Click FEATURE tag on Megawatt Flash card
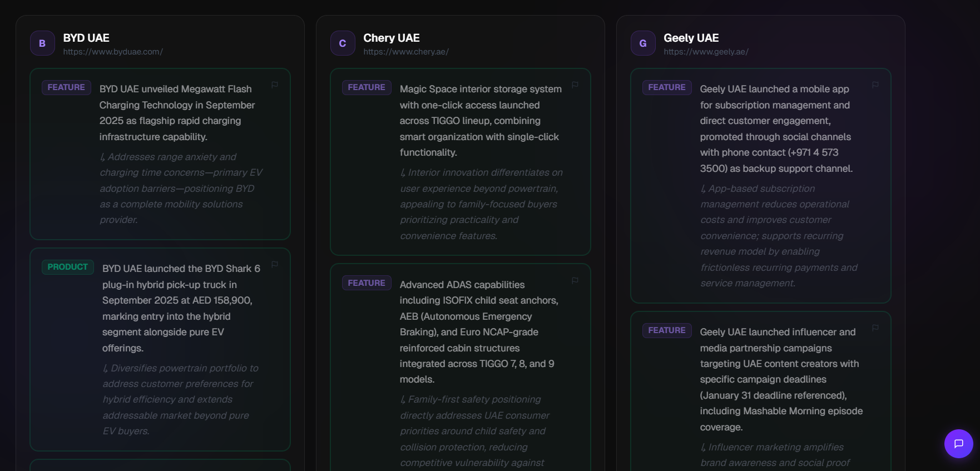980x471 pixels. (66, 87)
